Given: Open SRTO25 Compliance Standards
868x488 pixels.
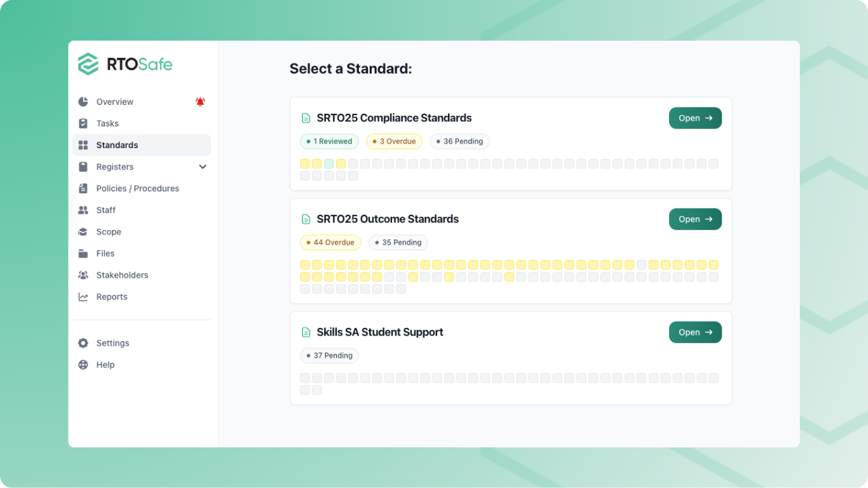Looking at the screenshot, I should (x=695, y=118).
